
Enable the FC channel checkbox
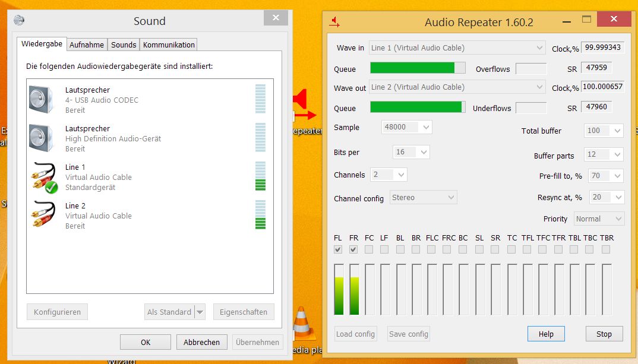(369, 249)
